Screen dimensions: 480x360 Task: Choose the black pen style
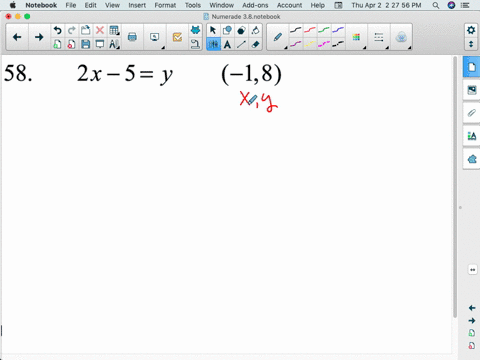[x=295, y=30]
